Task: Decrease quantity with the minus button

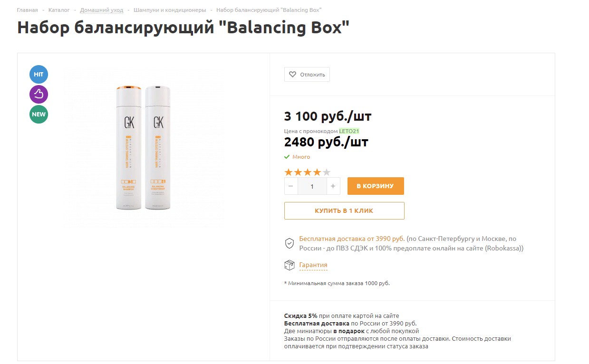Action: tap(291, 186)
